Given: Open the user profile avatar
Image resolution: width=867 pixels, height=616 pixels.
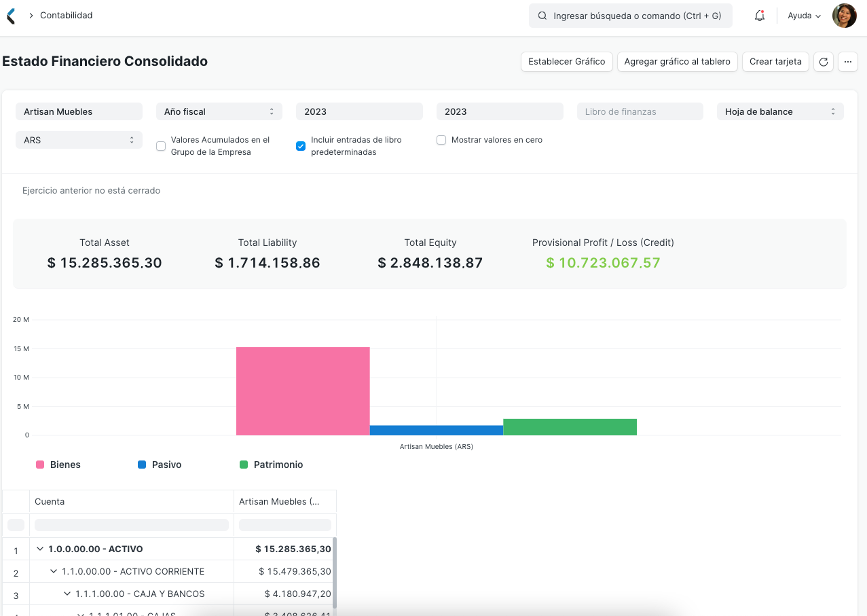Looking at the screenshot, I should coord(844,15).
